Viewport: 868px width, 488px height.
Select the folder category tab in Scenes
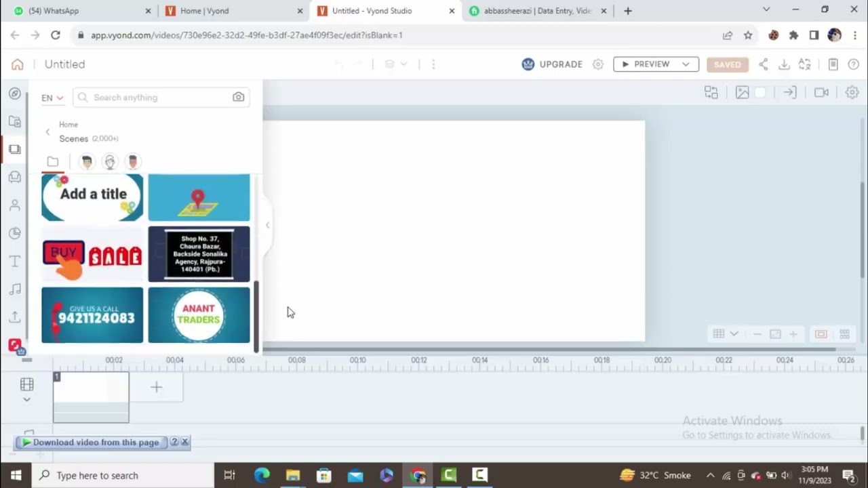tap(53, 161)
